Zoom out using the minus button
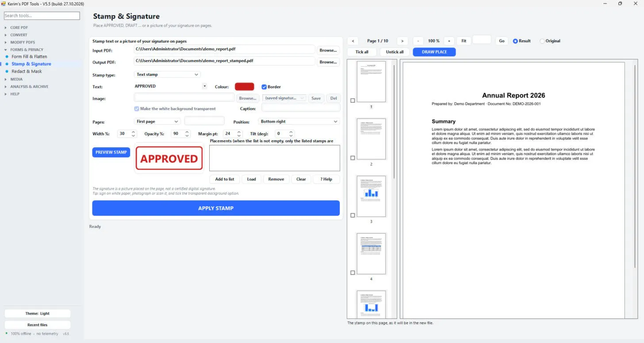 click(418, 41)
